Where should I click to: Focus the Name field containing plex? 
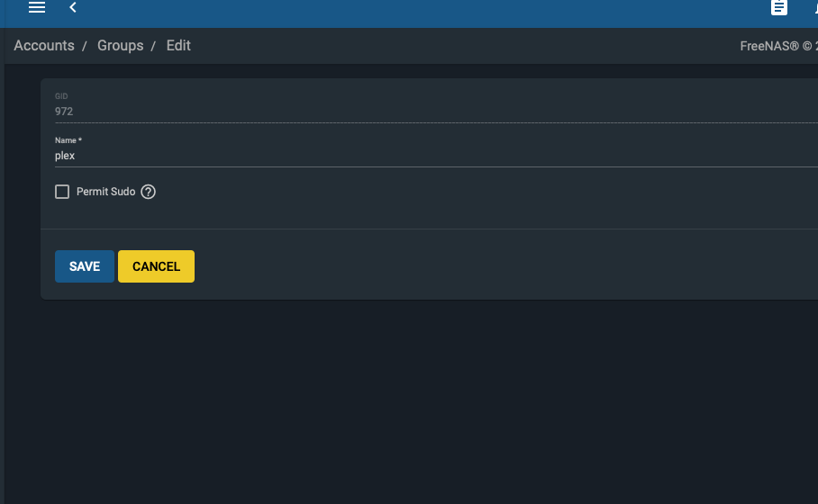point(436,156)
